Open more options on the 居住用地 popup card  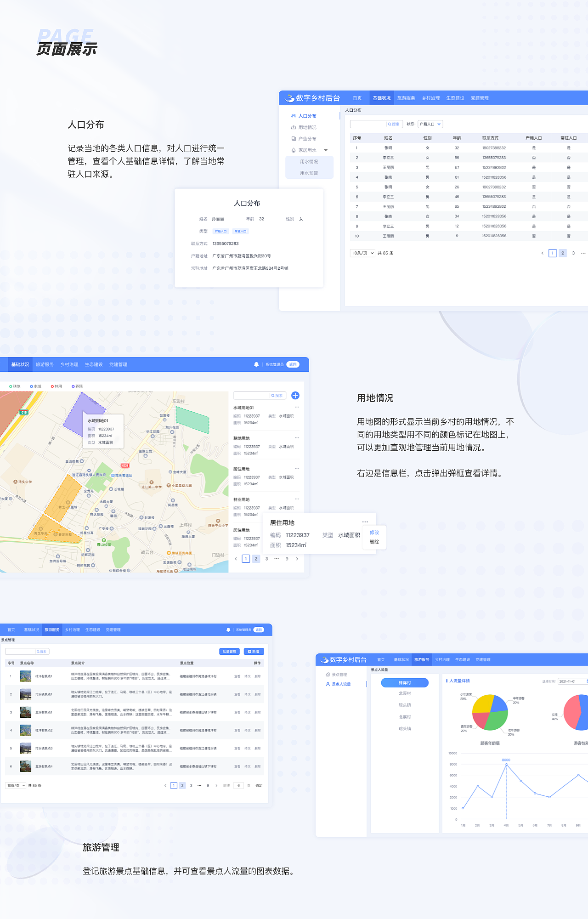(x=365, y=522)
